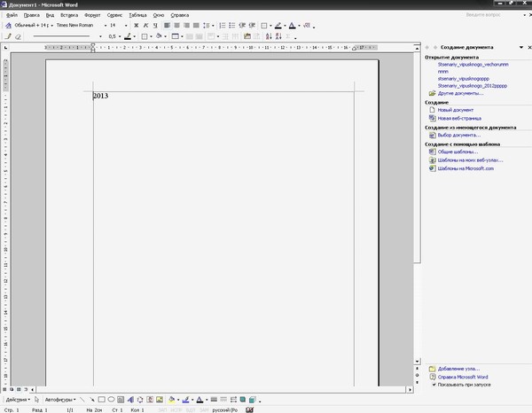Click the Shadow Style icon
The height and width of the screenshot is (413, 532).
coord(243,400)
